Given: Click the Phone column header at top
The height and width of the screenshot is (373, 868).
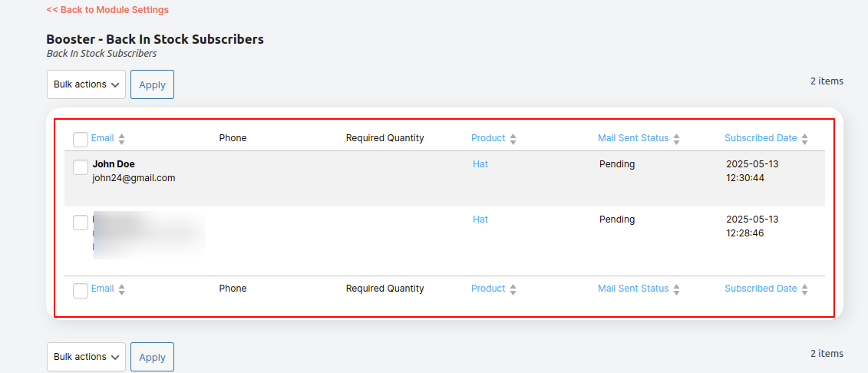Looking at the screenshot, I should pyautogui.click(x=233, y=138).
